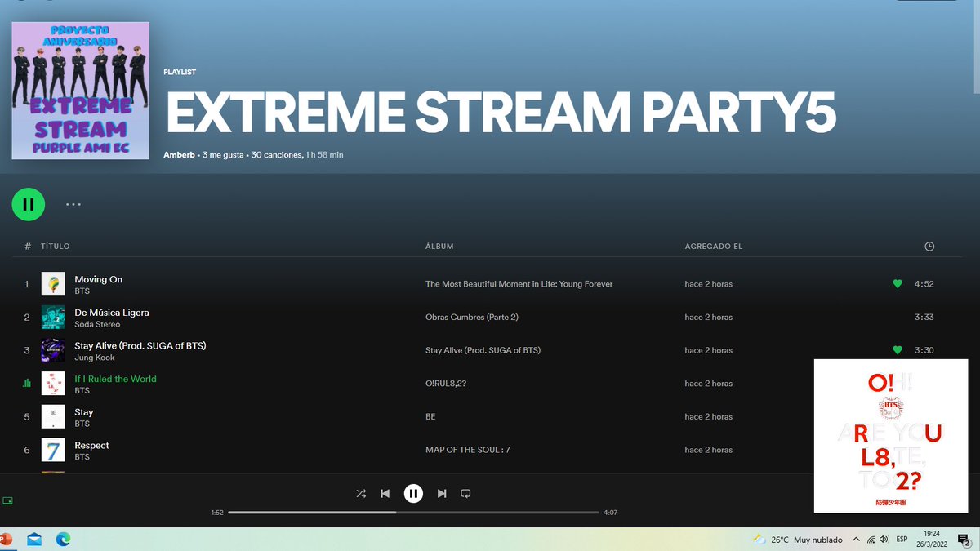The image size is (980, 551).
Task: Click the 4:52 duration of Moving On
Action: 924,284
